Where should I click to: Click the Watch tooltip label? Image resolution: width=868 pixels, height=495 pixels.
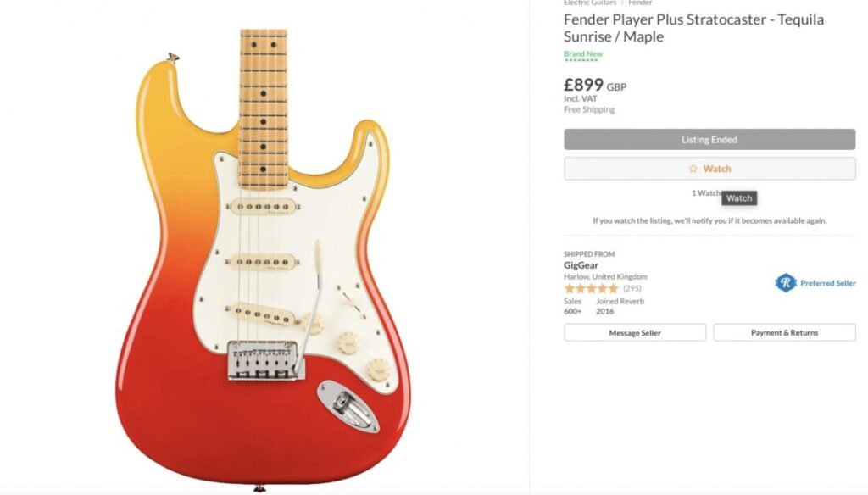coord(739,198)
